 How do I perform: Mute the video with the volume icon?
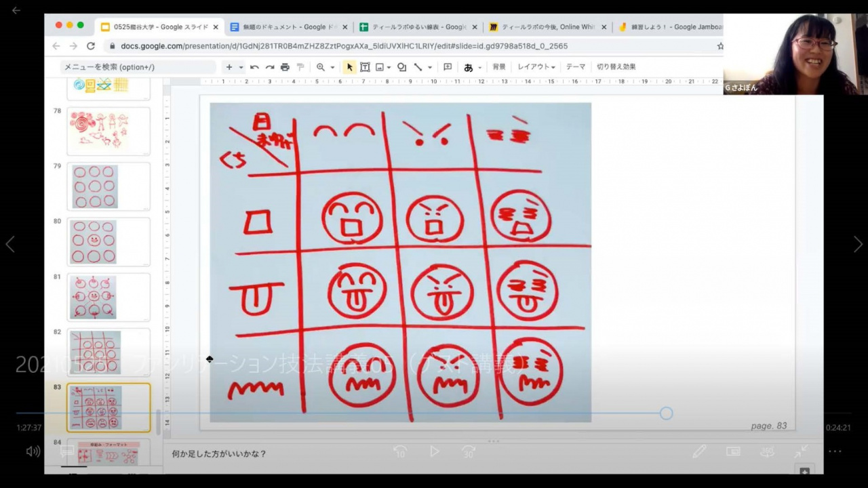point(33,451)
